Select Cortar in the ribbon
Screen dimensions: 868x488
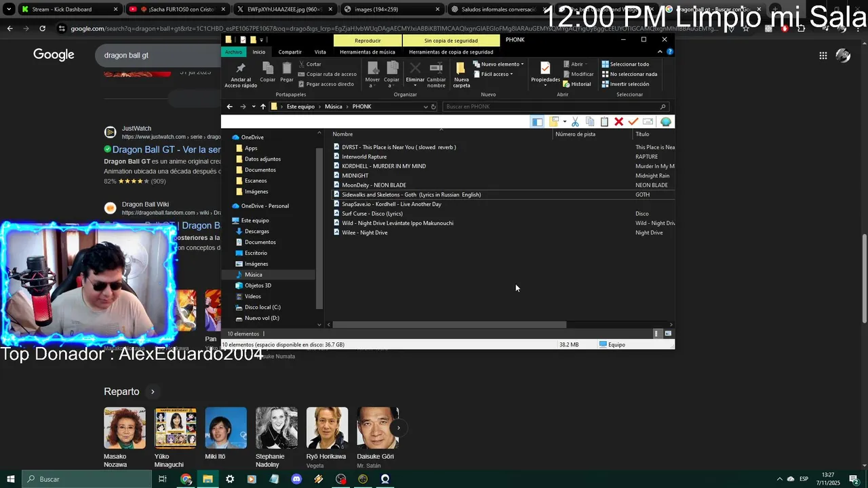(x=309, y=64)
